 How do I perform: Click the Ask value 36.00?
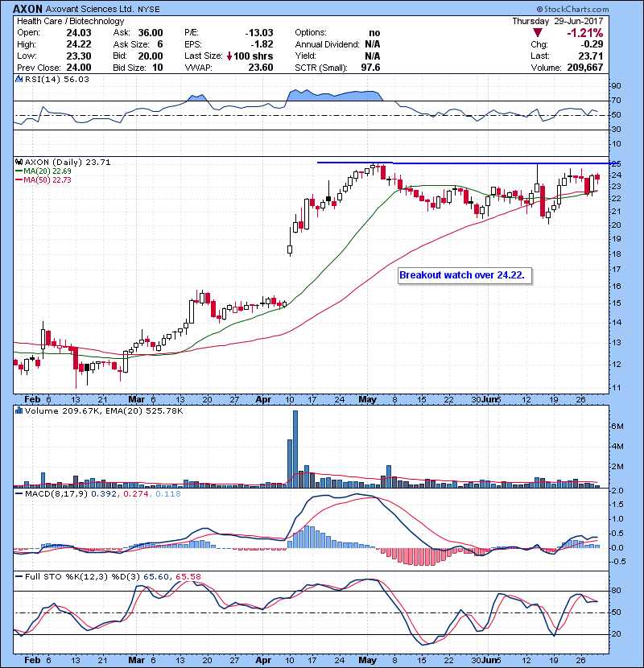[x=151, y=33]
